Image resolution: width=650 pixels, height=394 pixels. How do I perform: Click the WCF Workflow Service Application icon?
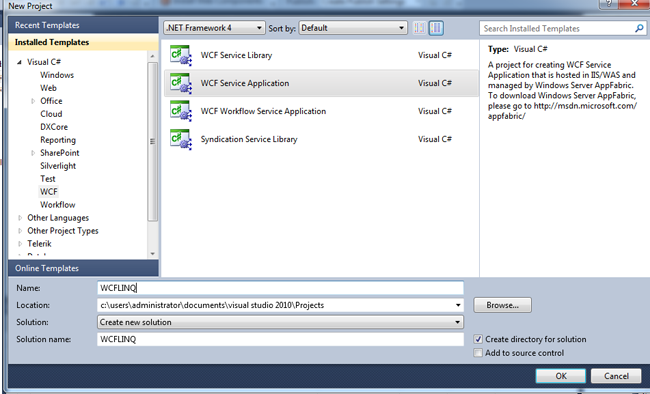[x=181, y=112]
